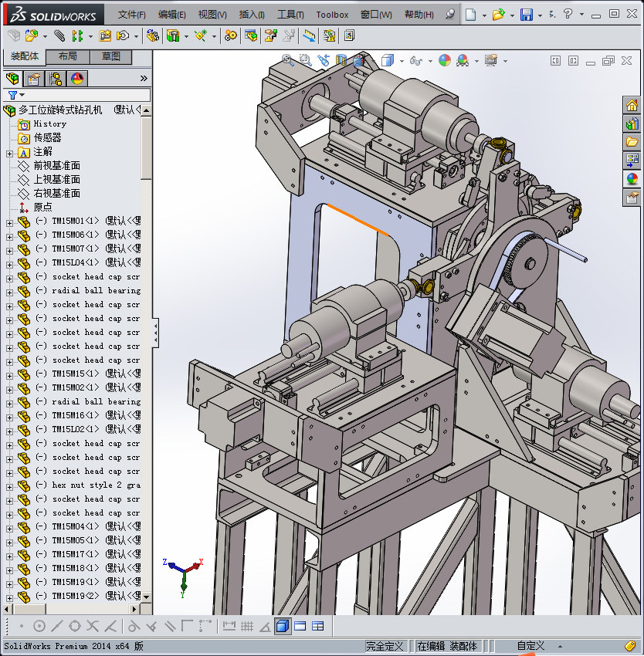Open the Edit Appearance color ball

pyautogui.click(x=444, y=60)
